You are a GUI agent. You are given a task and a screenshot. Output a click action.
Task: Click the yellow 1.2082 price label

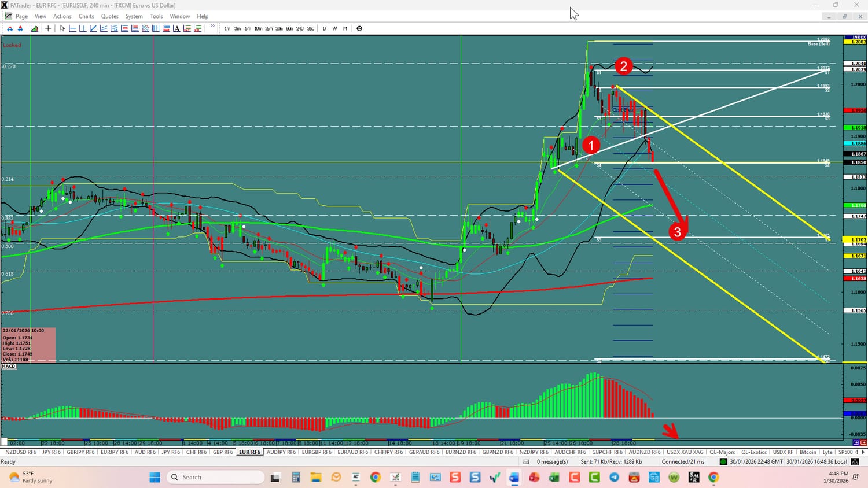tap(855, 42)
